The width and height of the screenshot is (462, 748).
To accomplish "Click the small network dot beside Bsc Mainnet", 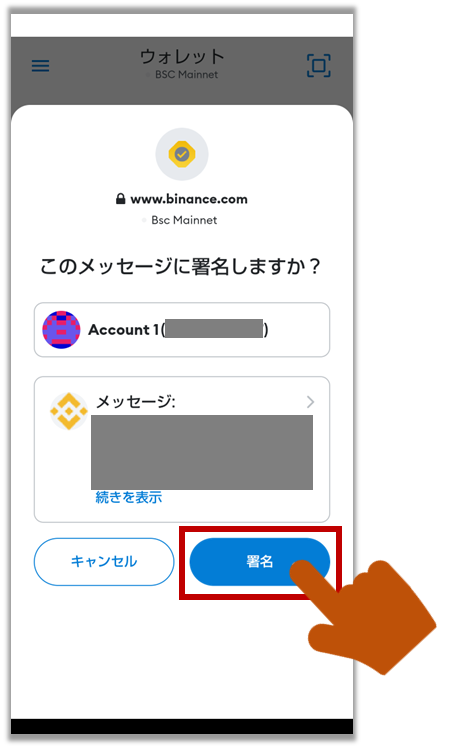I will pyautogui.click(x=144, y=220).
